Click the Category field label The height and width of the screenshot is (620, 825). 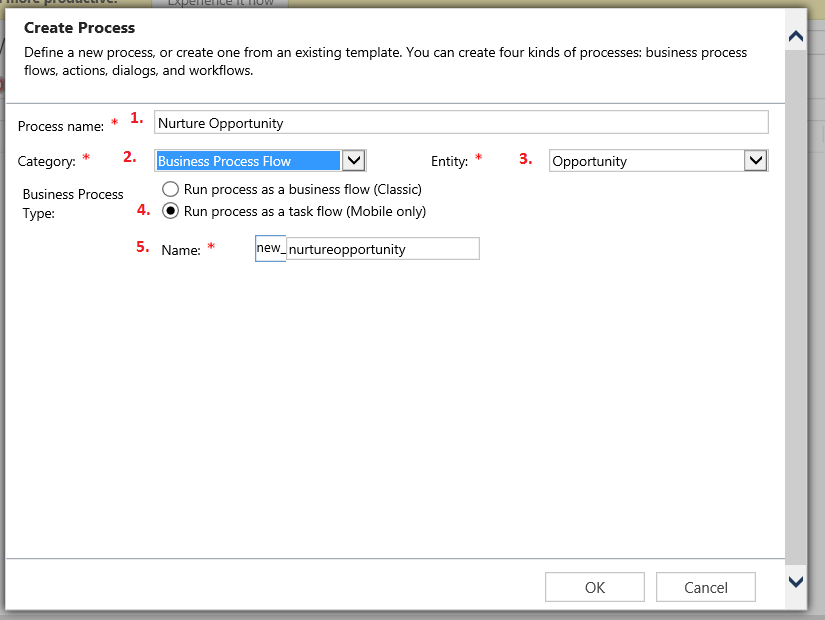tap(47, 161)
